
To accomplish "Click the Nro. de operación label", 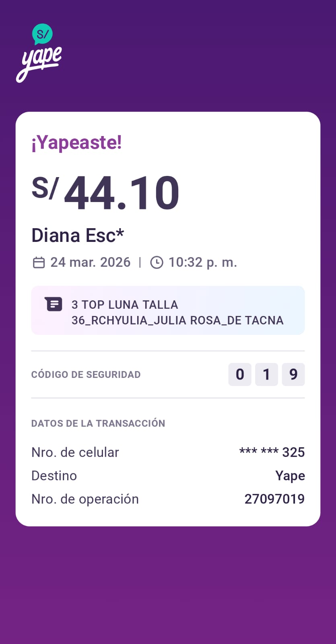I will pos(85,499).
